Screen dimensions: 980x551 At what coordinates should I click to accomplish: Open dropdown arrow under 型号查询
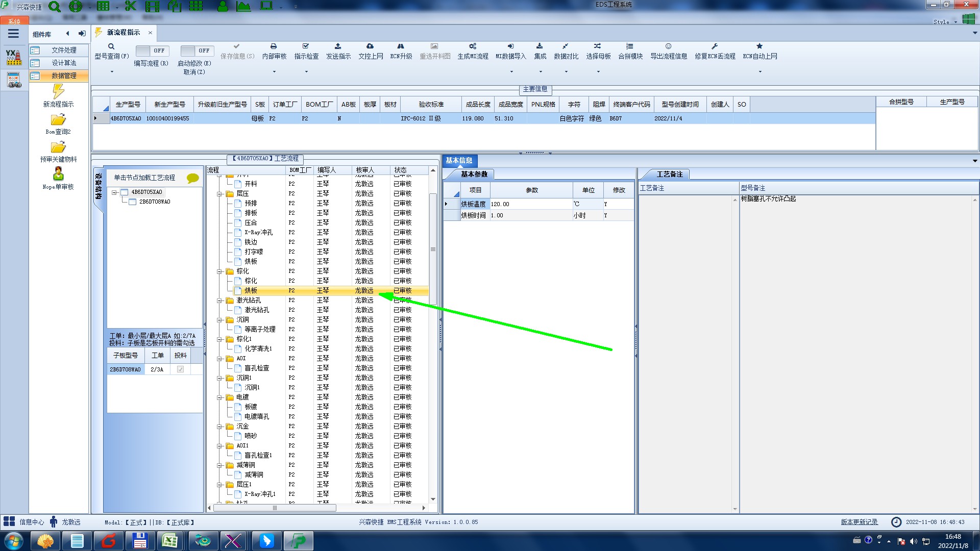(x=112, y=72)
